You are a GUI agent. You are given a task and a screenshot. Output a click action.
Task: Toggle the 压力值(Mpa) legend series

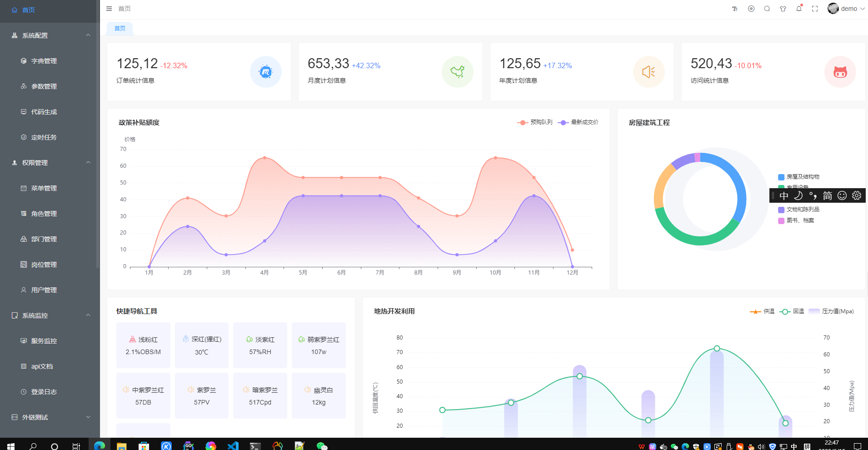831,311
